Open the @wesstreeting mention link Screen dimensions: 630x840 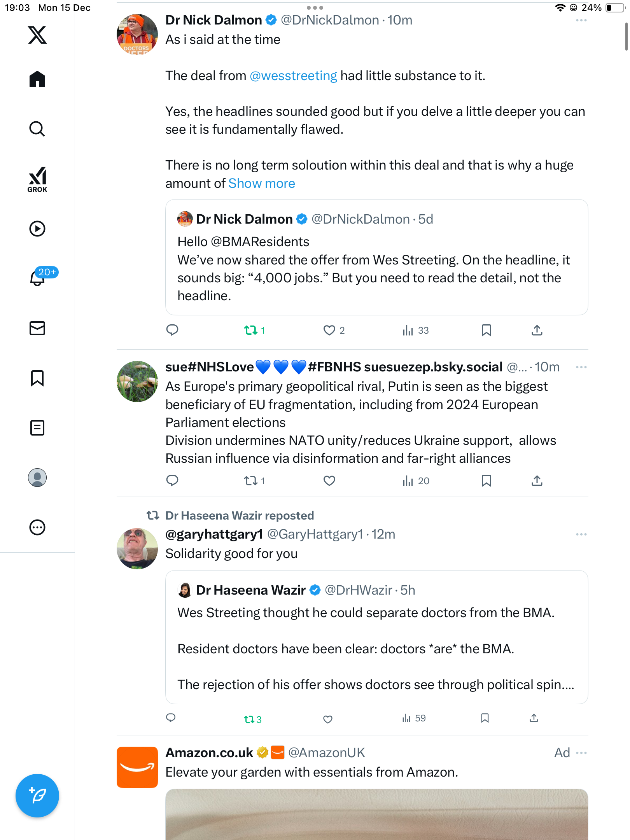(x=293, y=76)
